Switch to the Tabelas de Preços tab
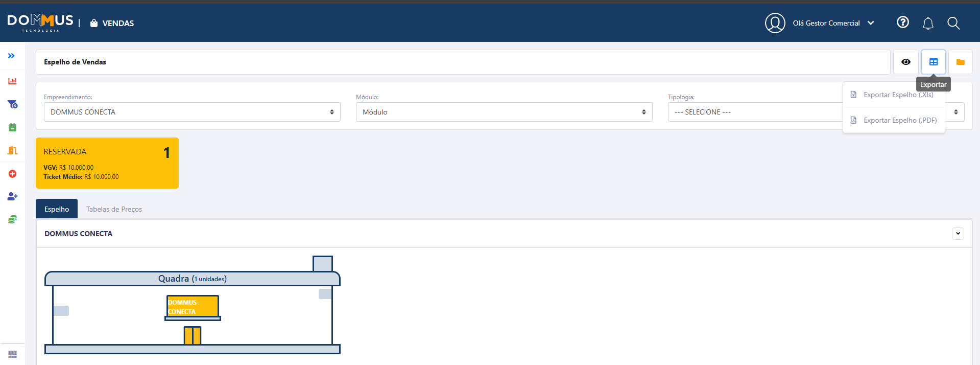 point(114,209)
